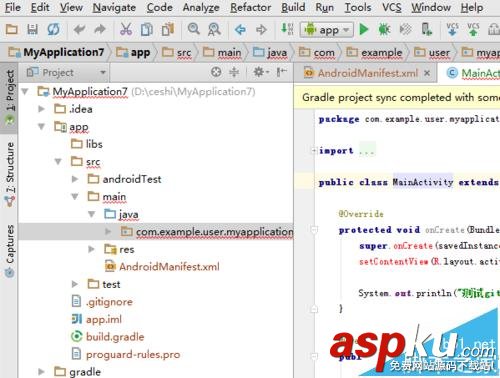The image size is (500, 378).
Task: Click the Find magnifier icon
Action: (x=194, y=29)
